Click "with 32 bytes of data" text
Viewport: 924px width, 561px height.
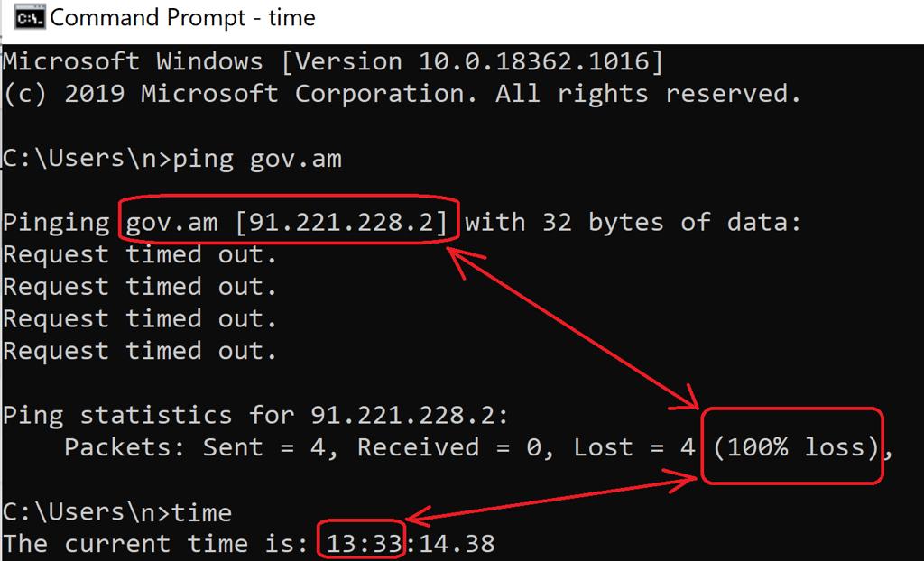[x=632, y=222]
